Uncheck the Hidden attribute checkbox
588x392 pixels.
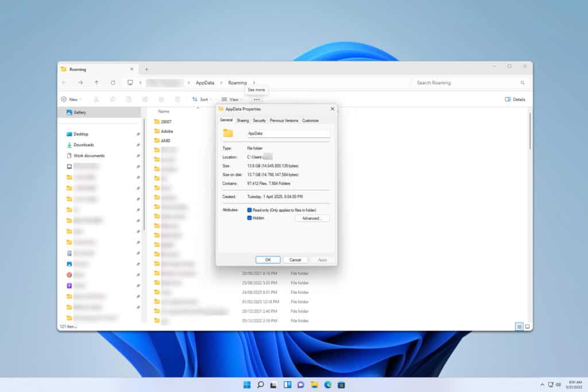(x=249, y=218)
